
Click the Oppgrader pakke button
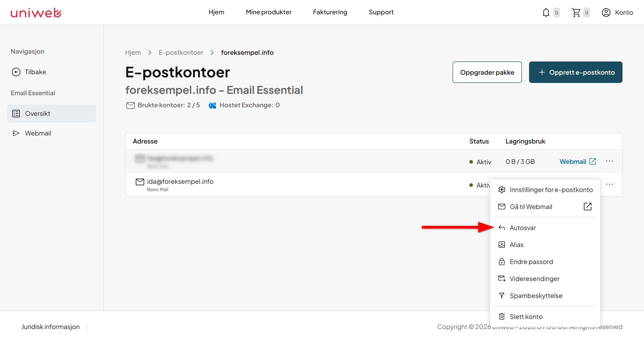487,72
